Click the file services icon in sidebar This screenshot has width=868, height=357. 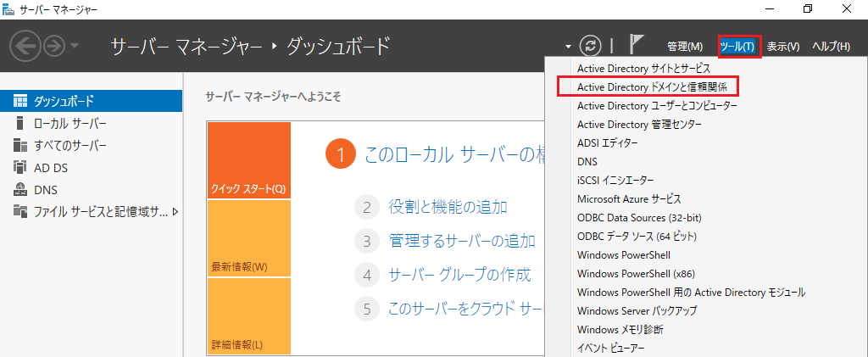pyautogui.click(x=20, y=211)
